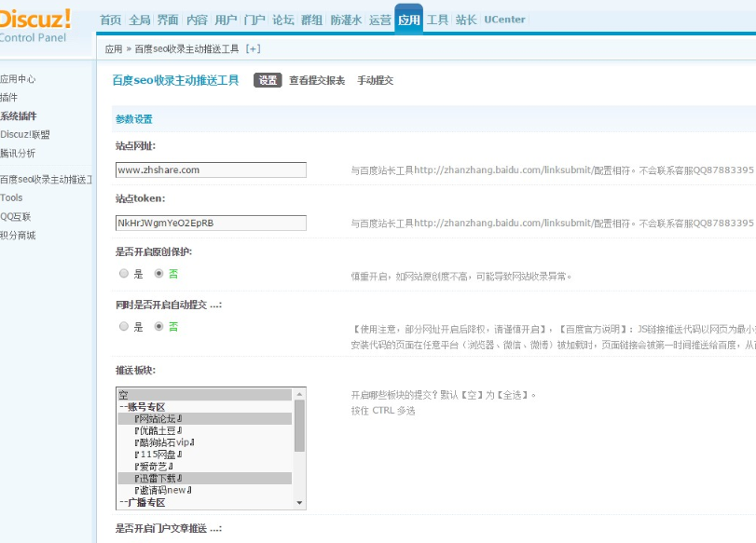Select 是 for 是否开启原创保护

124,274
